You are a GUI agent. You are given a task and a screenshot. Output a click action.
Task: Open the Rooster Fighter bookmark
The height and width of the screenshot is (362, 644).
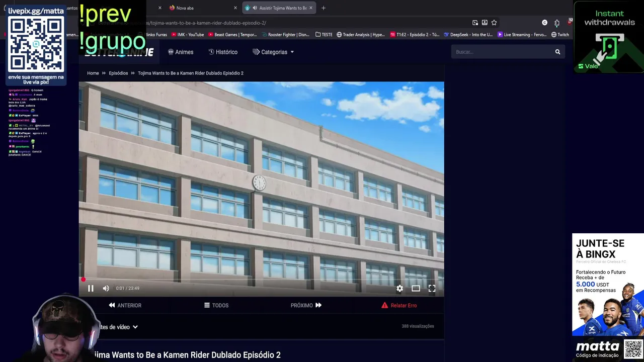coord(285,35)
